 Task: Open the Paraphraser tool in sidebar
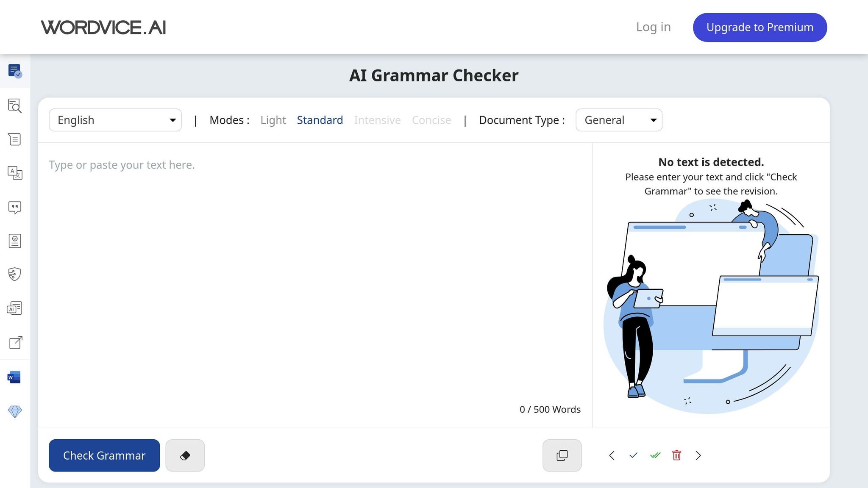point(14,208)
